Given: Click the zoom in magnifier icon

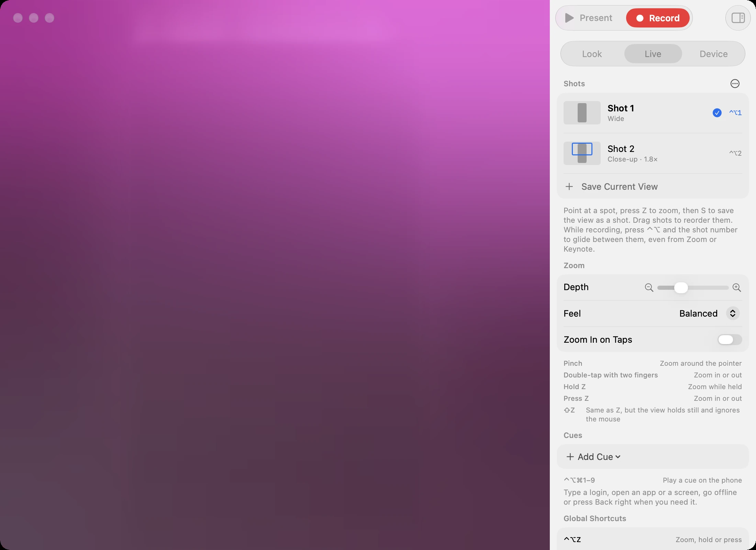Looking at the screenshot, I should click(x=737, y=287).
